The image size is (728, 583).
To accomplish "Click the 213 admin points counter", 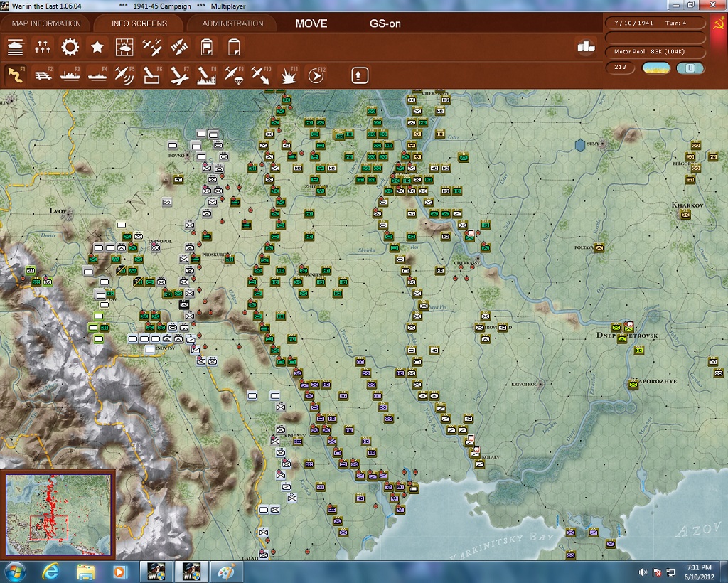I will [620, 68].
